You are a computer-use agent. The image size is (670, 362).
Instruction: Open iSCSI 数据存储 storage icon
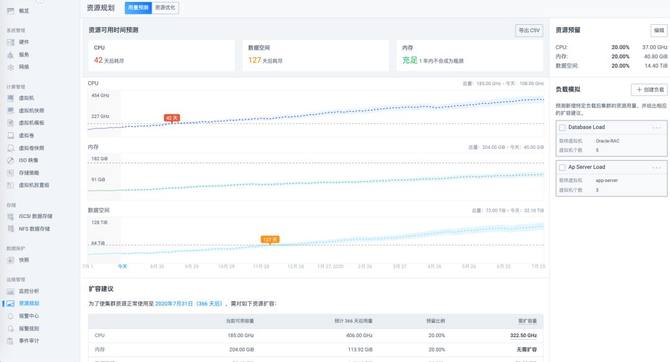point(11,216)
